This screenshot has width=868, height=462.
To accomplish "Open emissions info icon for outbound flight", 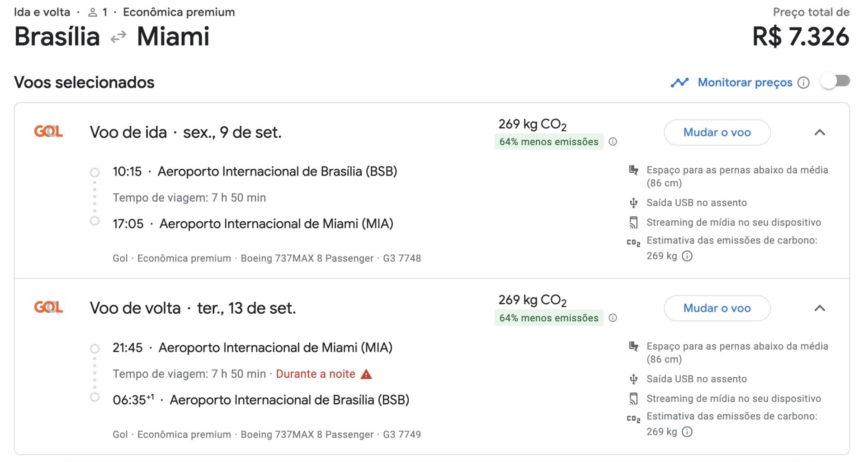I will [x=613, y=142].
